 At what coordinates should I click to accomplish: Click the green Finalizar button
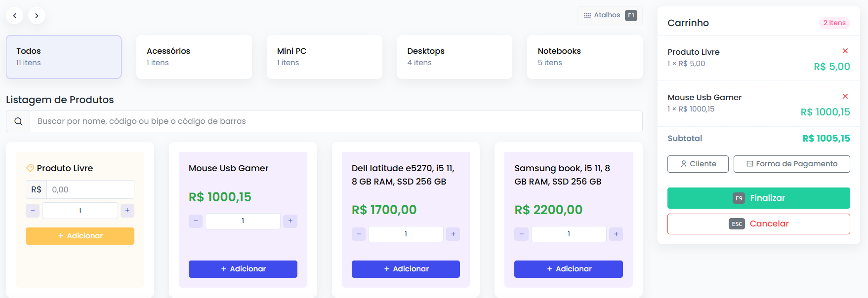click(759, 198)
